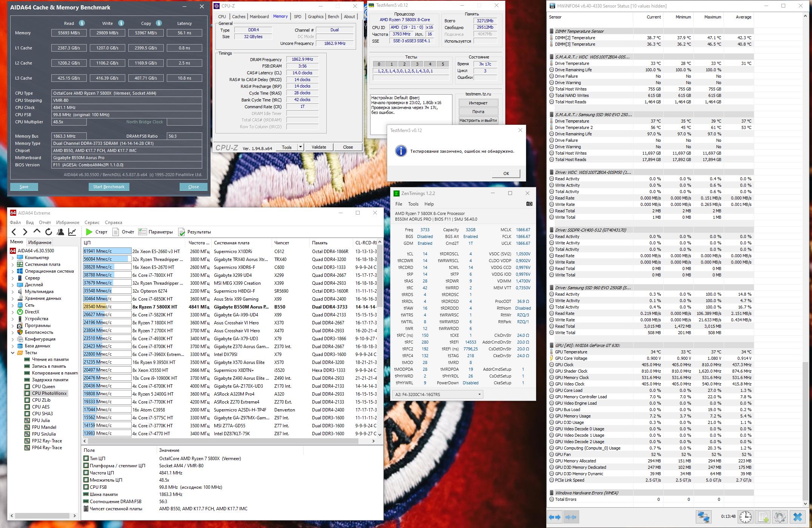Take a ZenTimings screenshot with the camera icon
The height and width of the screenshot is (528, 812).
(529, 204)
